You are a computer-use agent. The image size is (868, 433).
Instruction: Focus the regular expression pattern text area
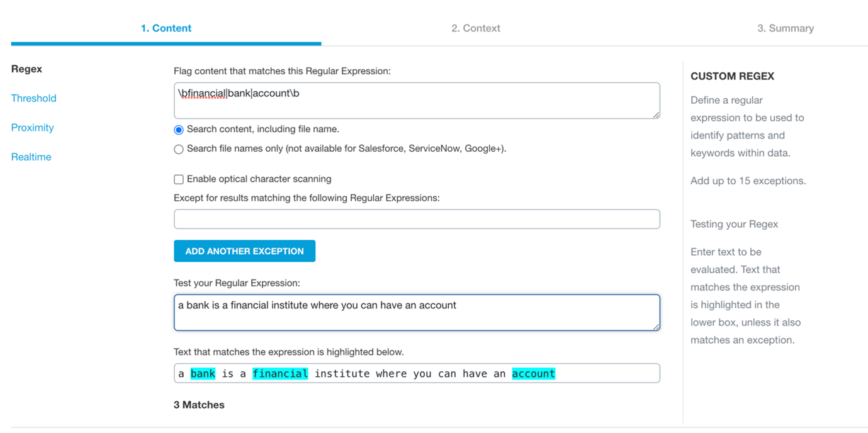pyautogui.click(x=415, y=101)
